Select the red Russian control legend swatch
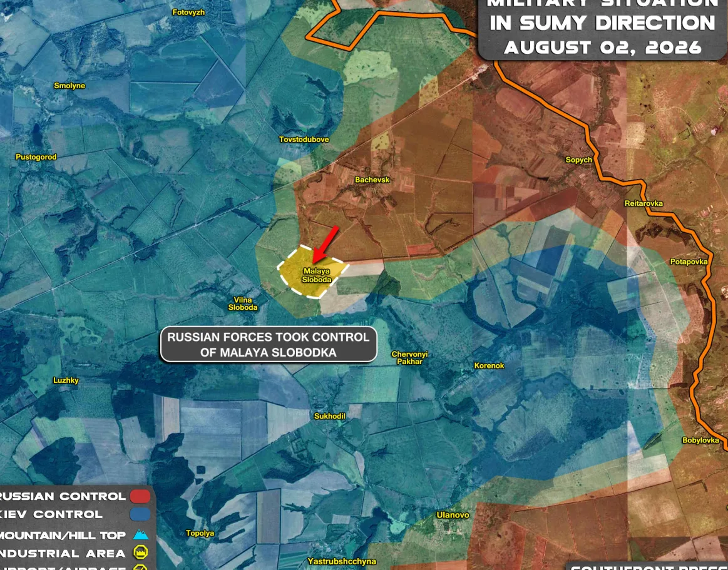This screenshot has width=728, height=570. click(x=140, y=496)
